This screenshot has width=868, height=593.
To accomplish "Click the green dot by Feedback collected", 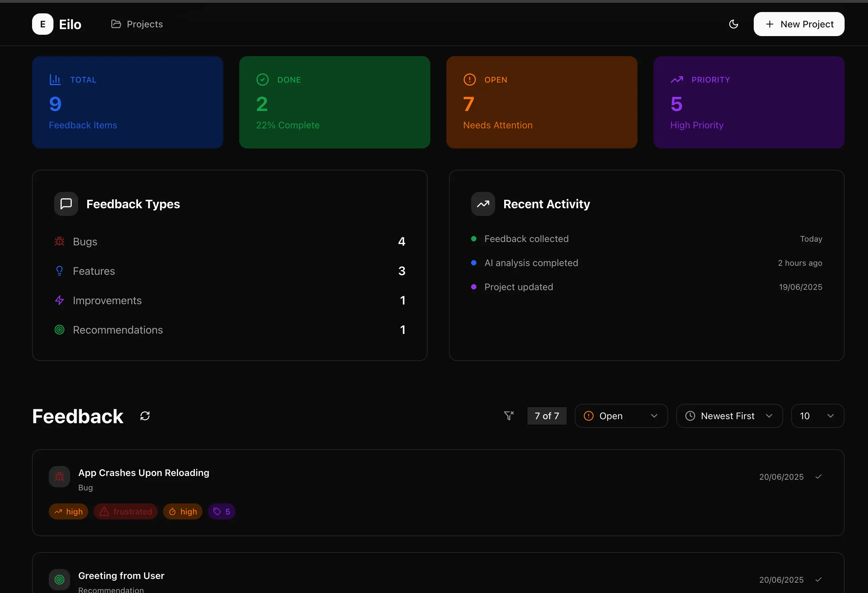I will (473, 239).
